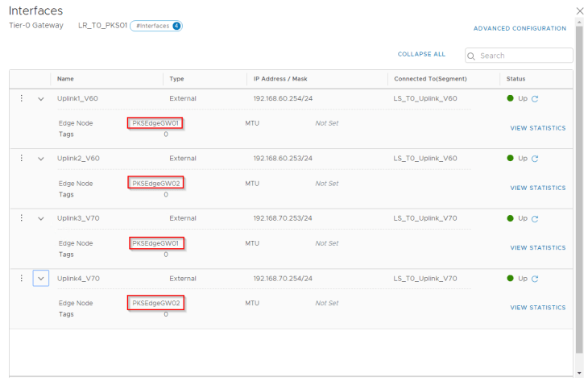Open the three-dot menu for Uplink3_V70
588x381 pixels.
pyautogui.click(x=22, y=217)
